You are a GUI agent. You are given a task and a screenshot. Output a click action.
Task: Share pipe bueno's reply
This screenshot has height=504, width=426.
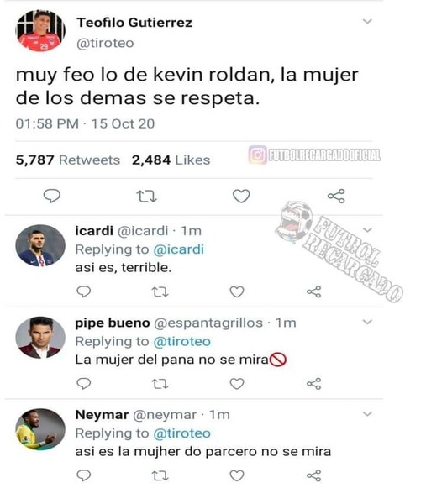(x=313, y=384)
